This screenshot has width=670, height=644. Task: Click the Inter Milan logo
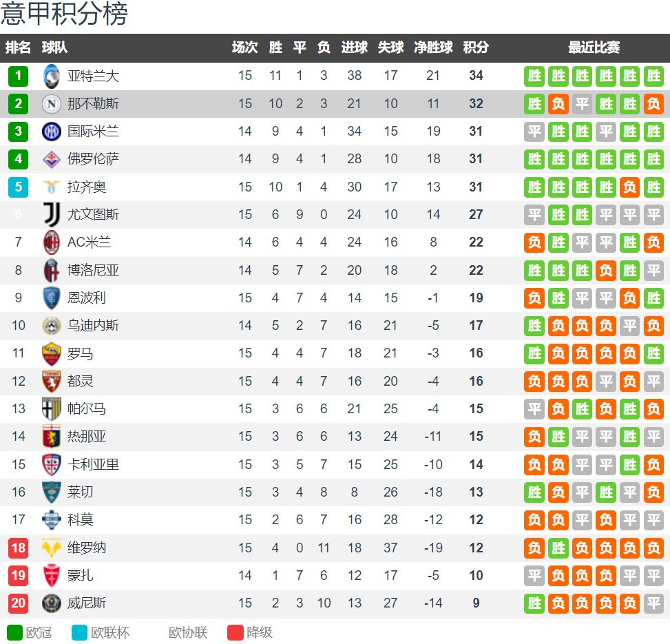52,132
